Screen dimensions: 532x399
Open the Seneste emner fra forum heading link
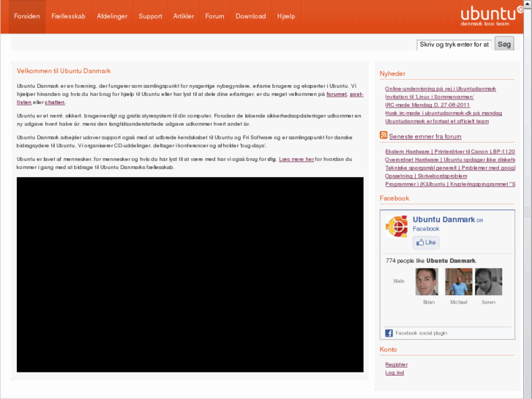pyautogui.click(x=425, y=136)
